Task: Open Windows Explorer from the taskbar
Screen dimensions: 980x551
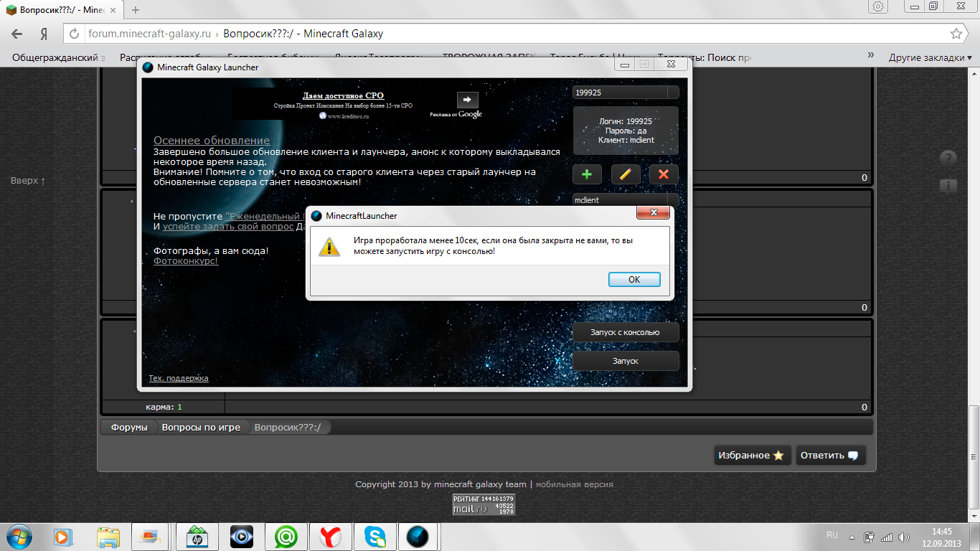Action: click(108, 536)
